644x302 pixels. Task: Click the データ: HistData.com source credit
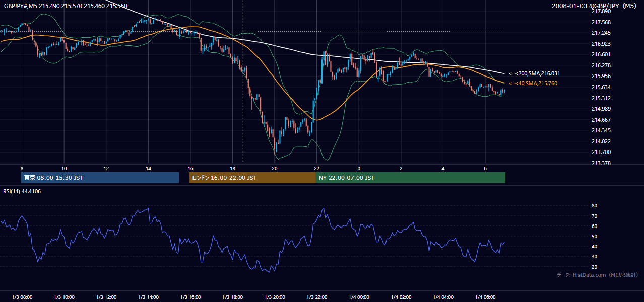click(598, 275)
